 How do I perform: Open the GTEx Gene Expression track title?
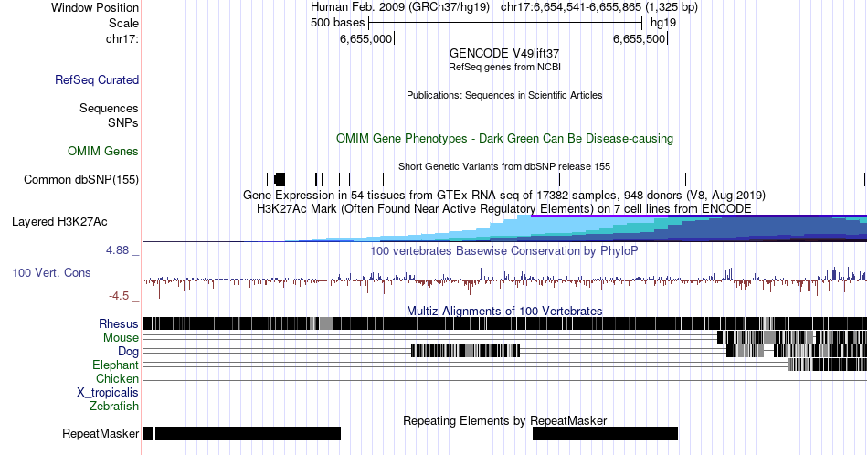(504, 195)
